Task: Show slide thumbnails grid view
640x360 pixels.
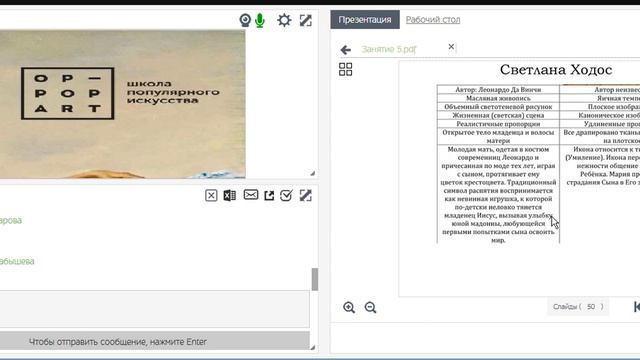Action: [345, 69]
